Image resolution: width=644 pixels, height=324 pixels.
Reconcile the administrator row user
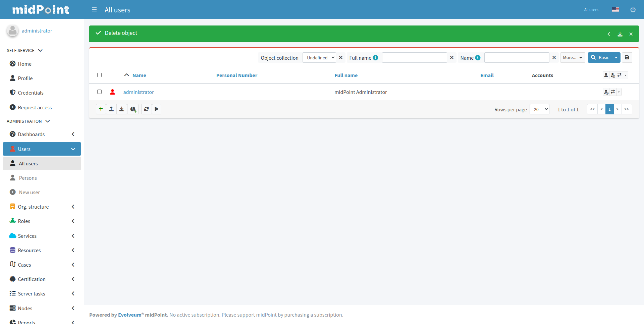pyautogui.click(x=613, y=92)
